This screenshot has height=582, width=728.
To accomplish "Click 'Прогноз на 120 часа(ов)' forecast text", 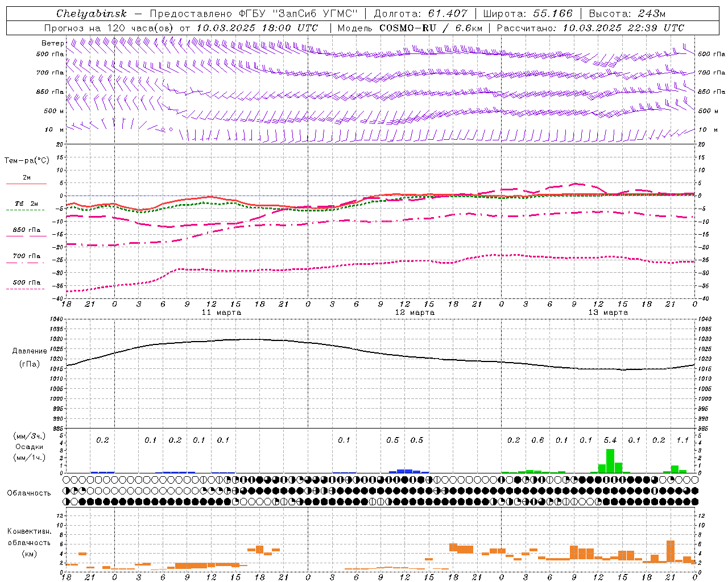I will [110, 28].
